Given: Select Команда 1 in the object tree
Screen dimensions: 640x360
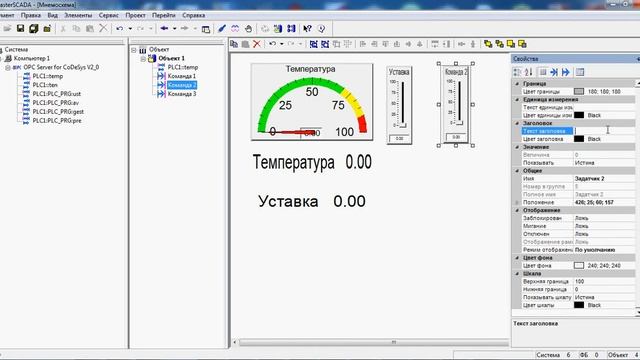Looking at the screenshot, I should (x=182, y=76).
